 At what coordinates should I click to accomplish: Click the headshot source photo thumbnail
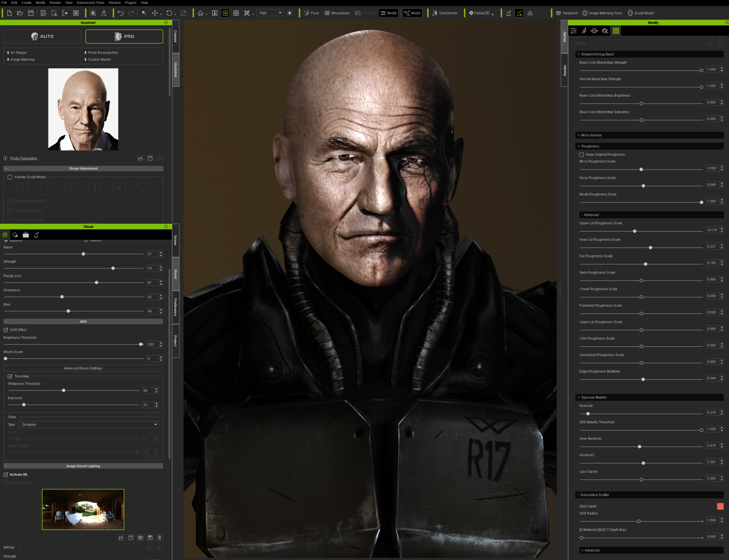pos(83,109)
